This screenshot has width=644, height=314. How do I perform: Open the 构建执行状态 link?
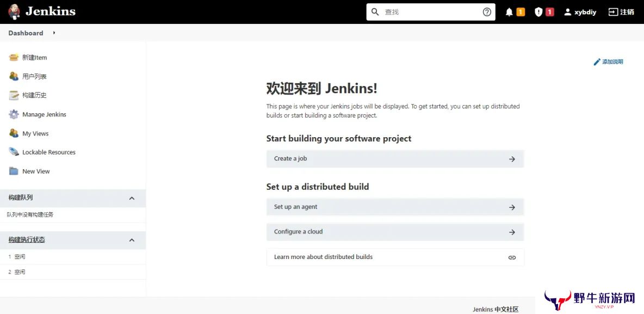(27, 239)
